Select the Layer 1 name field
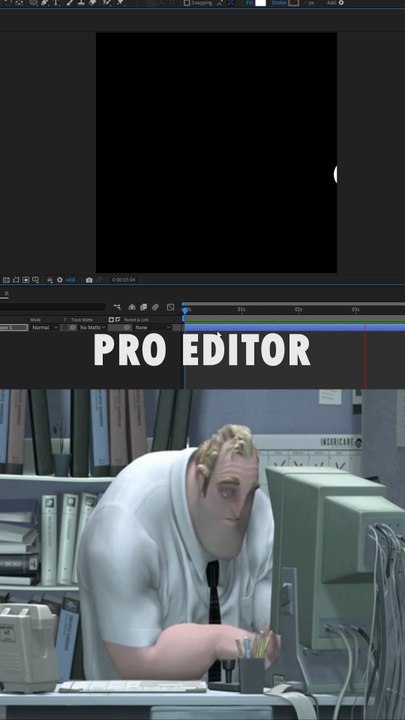This screenshot has width=405, height=720. click(x=14, y=327)
